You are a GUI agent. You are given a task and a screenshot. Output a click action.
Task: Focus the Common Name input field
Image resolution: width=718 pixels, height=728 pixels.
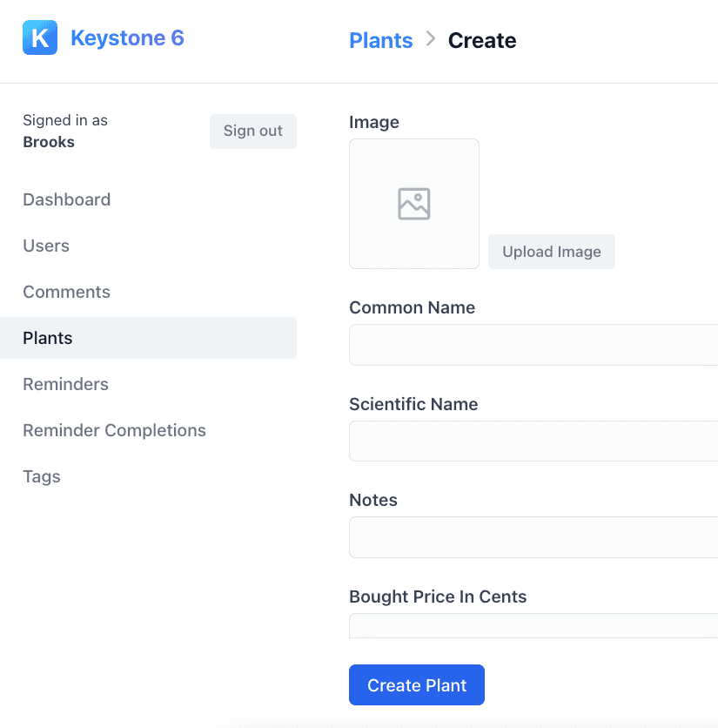pyautogui.click(x=533, y=345)
